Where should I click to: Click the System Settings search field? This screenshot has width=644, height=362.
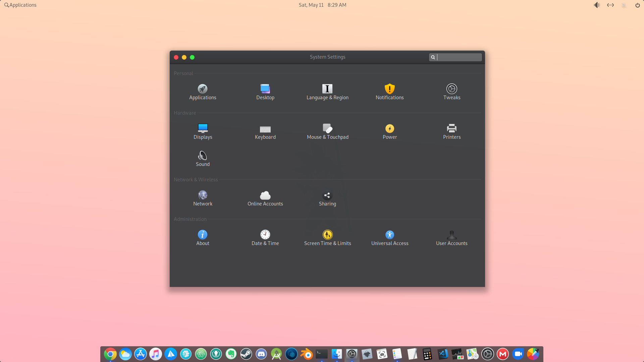[x=459, y=57]
